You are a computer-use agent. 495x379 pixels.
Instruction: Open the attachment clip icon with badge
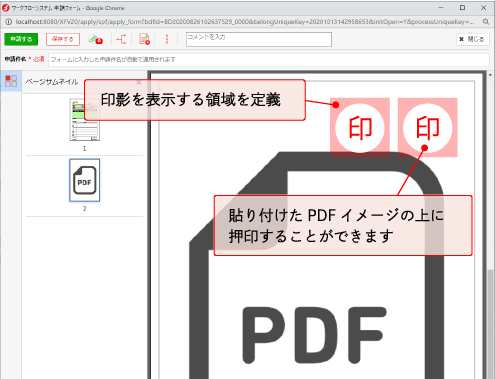[95, 39]
